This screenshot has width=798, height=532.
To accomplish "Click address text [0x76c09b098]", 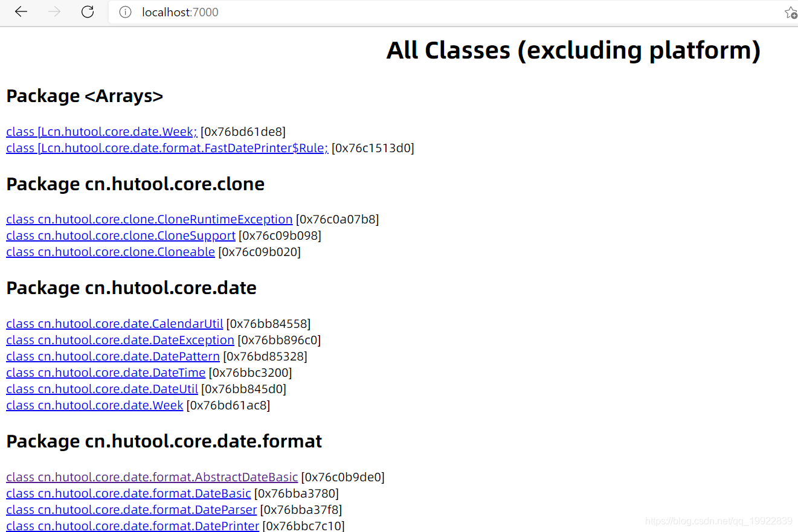I will point(280,236).
